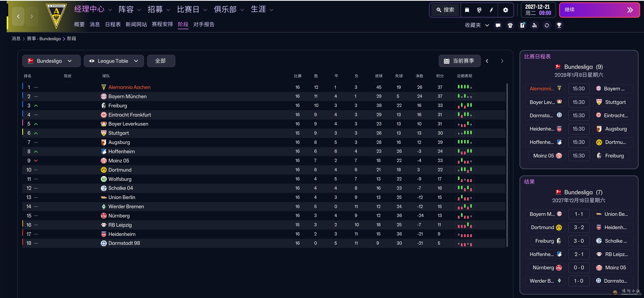Click Stuttgart crest in league table
This screenshot has width=644, height=298.
coord(104,133)
